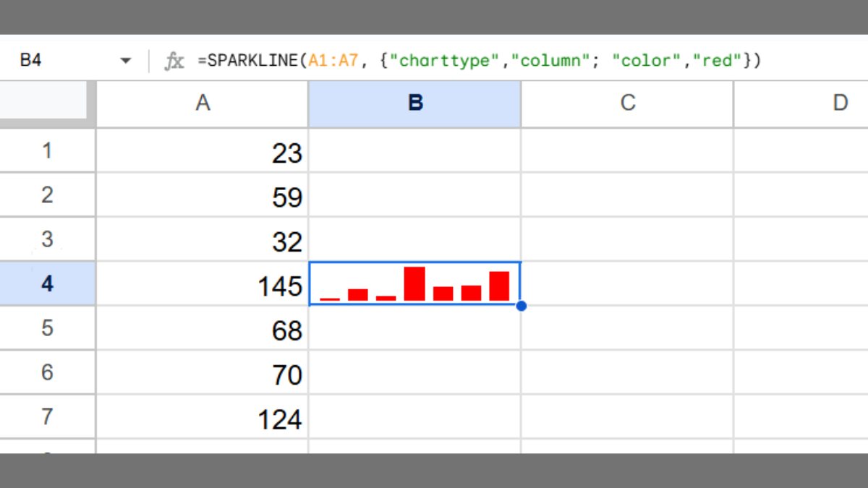This screenshot has width=868, height=488.
Task: Select row 3 header
Action: point(47,239)
